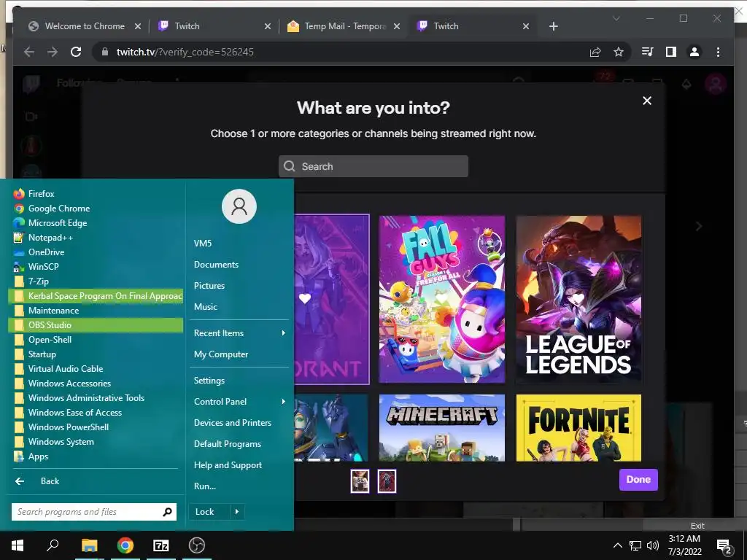Expand the Virtual Audio Cable folder

click(96, 368)
